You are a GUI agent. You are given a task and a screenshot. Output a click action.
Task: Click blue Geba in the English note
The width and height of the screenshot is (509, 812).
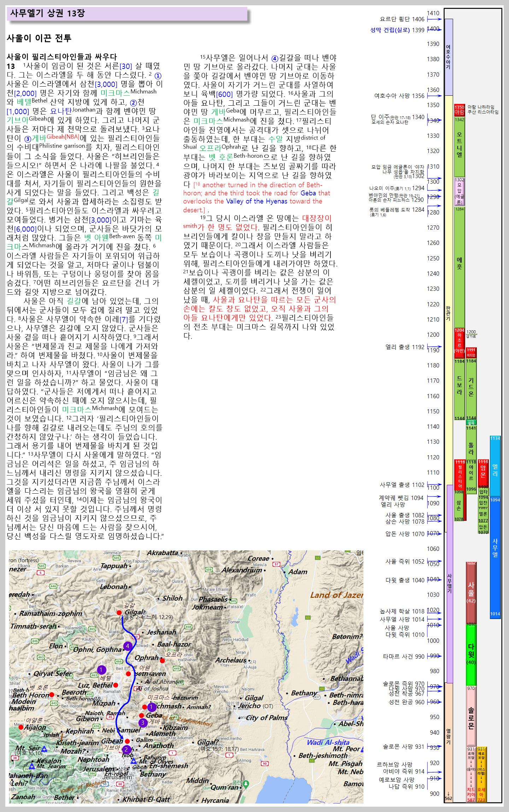(308, 193)
